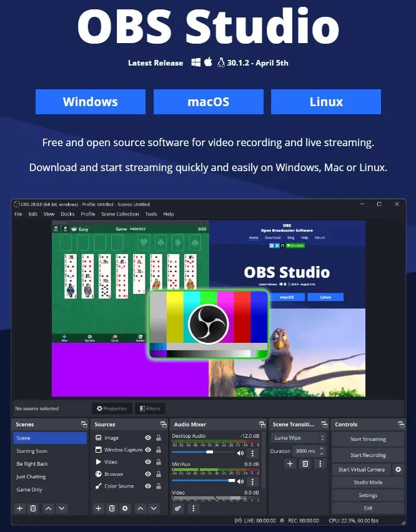
Task: Click Start Recording
Action: coord(368,455)
